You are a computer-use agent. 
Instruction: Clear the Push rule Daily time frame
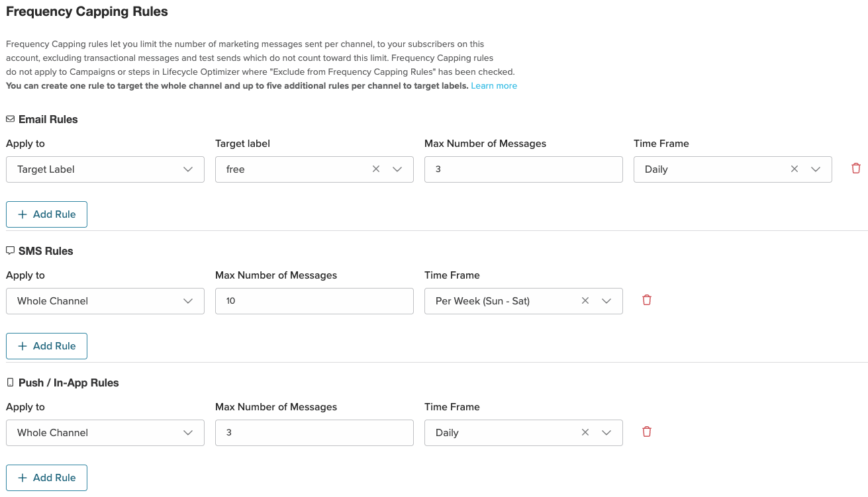click(x=585, y=433)
